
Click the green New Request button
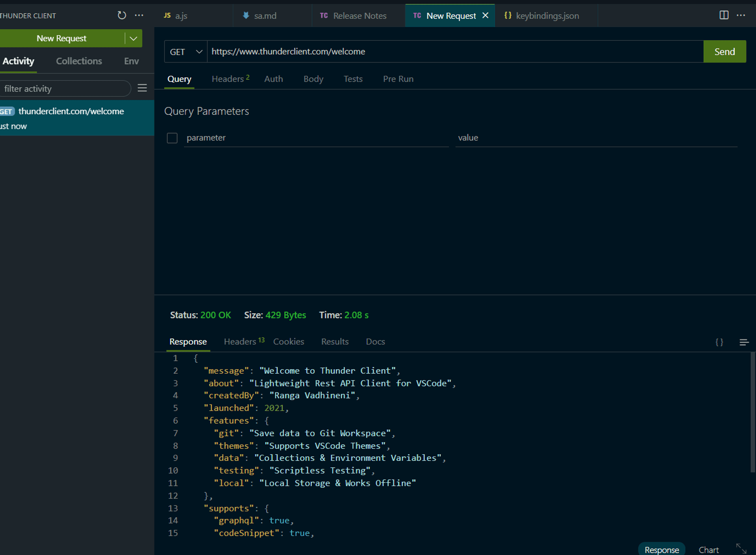tap(62, 38)
